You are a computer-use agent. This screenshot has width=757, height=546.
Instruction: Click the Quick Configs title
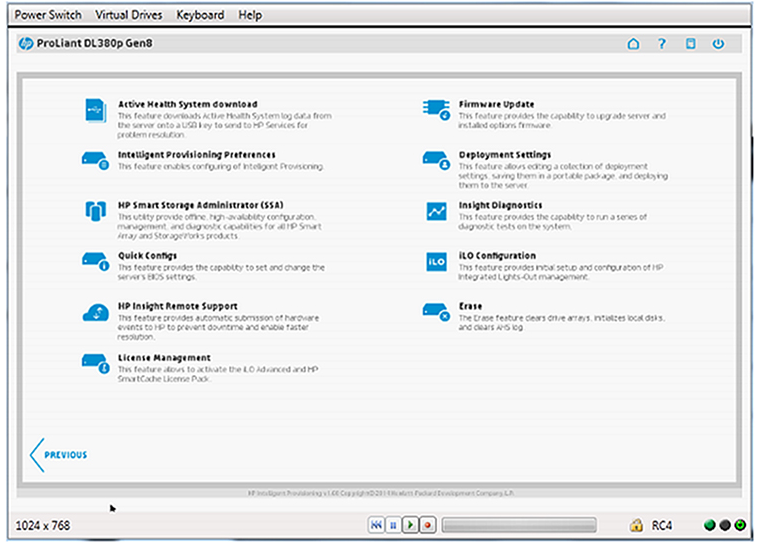(x=147, y=256)
